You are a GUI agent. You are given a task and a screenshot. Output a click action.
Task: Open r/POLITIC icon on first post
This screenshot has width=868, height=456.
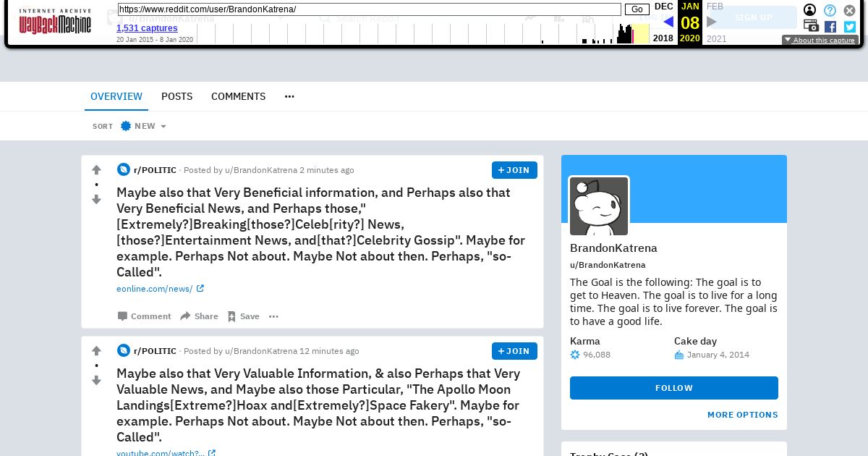124,170
